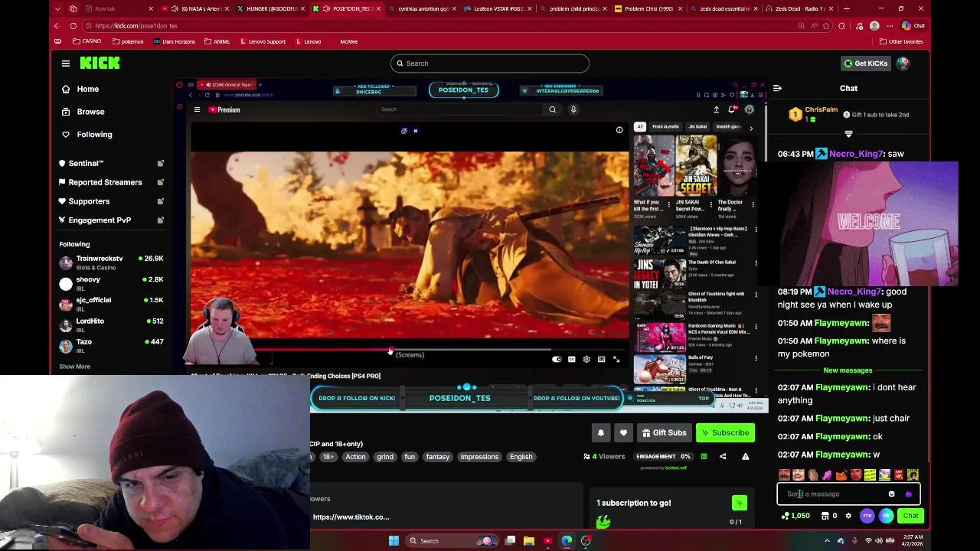The width and height of the screenshot is (980, 551).
Task: Open the engagement stats green icon
Action: tap(704, 457)
